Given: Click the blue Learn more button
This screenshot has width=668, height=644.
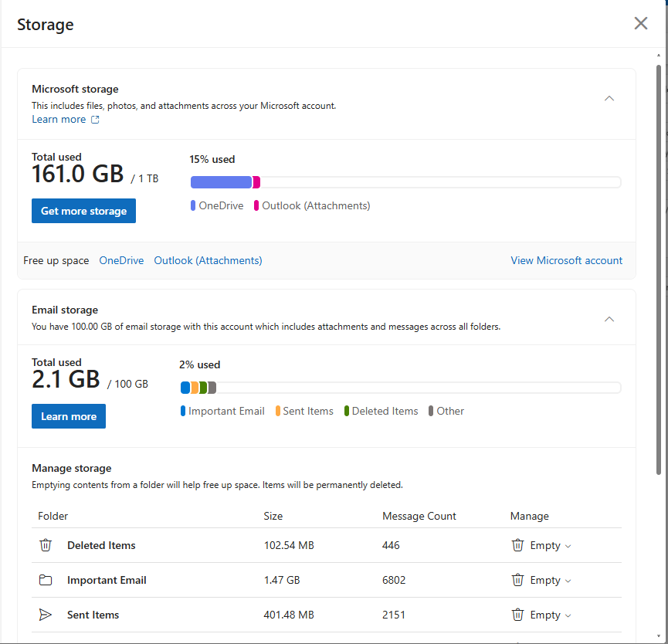Looking at the screenshot, I should click(x=69, y=416).
